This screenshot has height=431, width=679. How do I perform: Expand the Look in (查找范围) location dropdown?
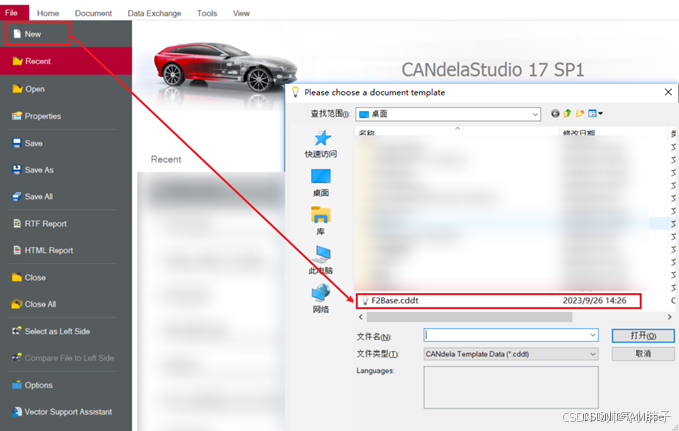[x=535, y=114]
